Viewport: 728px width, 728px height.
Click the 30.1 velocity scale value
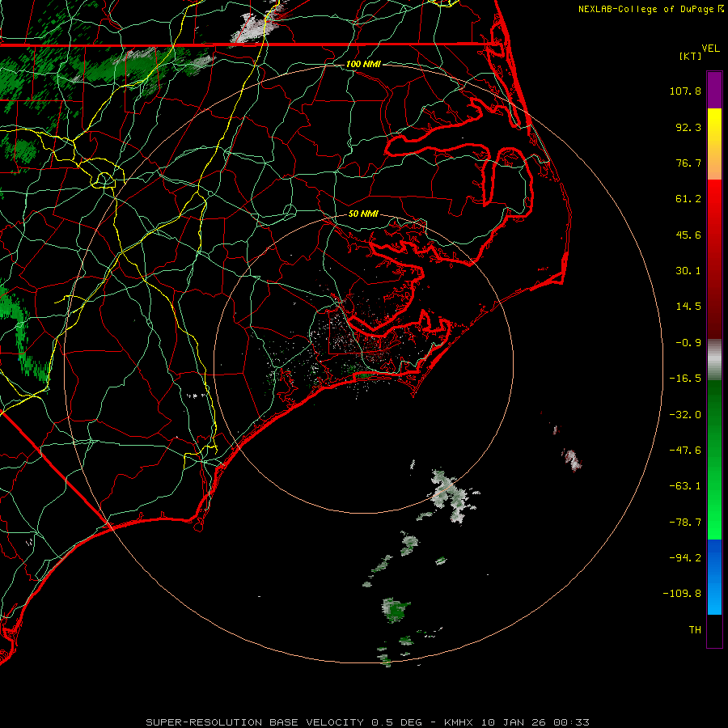(688, 271)
